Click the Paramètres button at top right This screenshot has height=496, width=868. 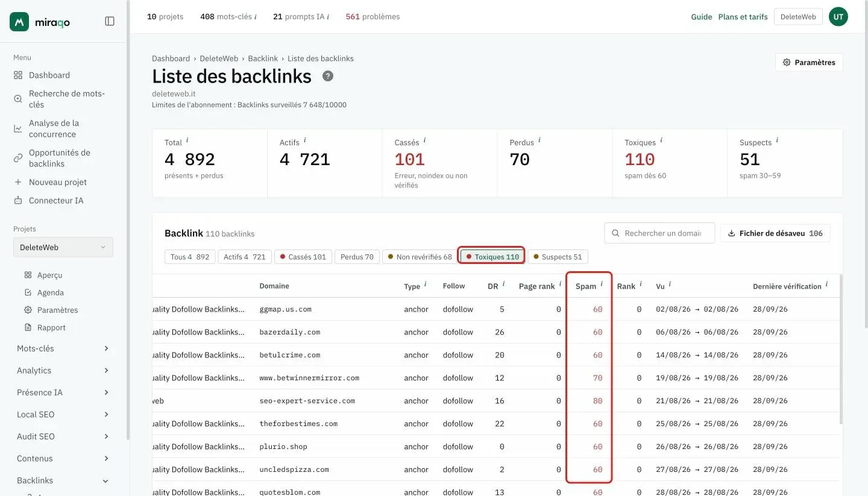tap(809, 63)
